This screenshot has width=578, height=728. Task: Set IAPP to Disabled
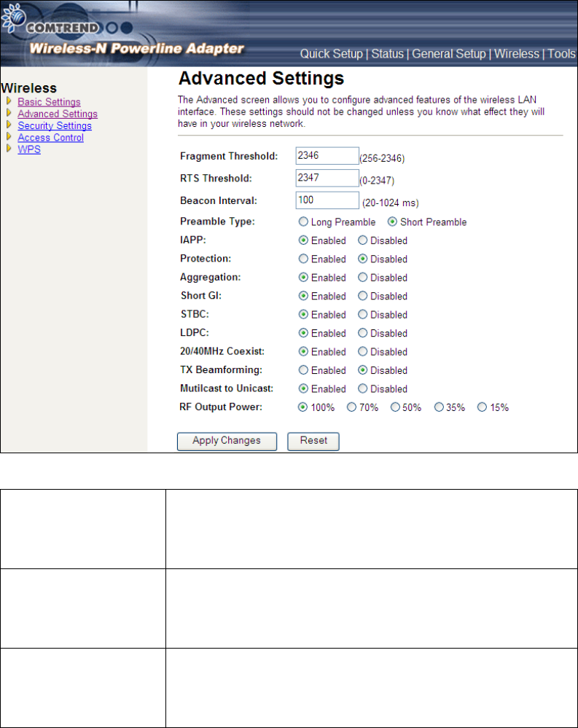coord(362,240)
